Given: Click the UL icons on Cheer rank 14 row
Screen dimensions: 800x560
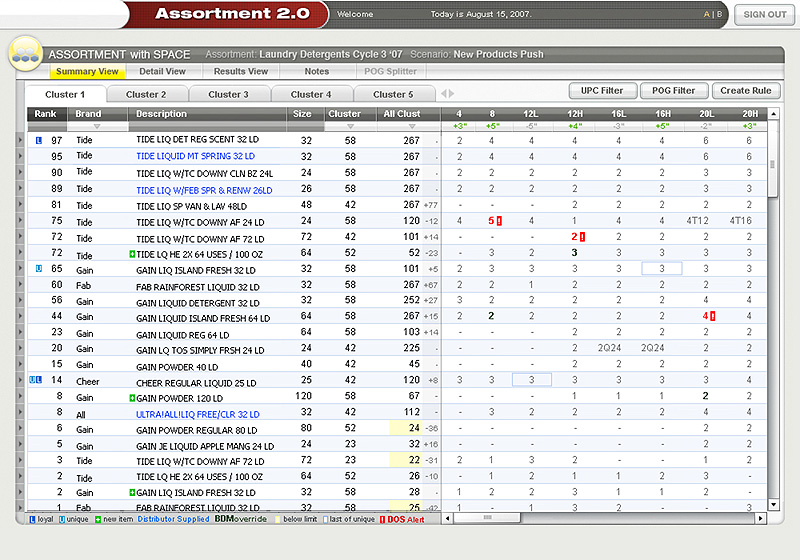Looking at the screenshot, I should tap(35, 379).
